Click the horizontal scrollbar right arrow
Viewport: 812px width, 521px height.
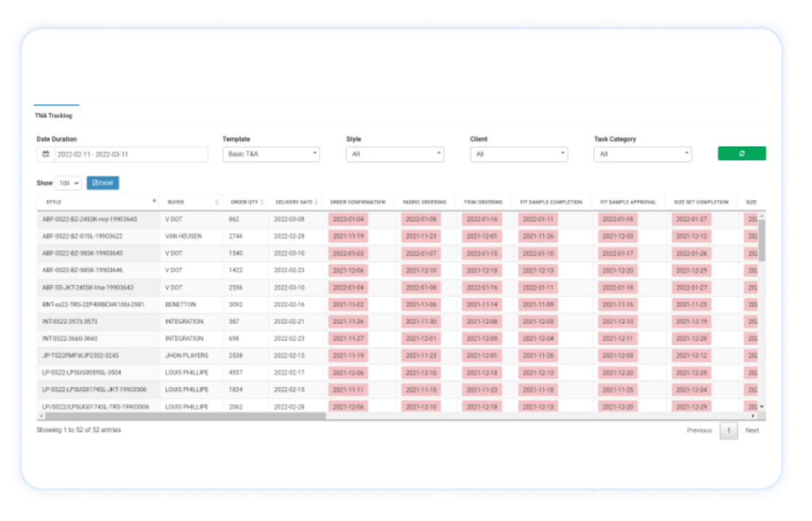click(753, 416)
